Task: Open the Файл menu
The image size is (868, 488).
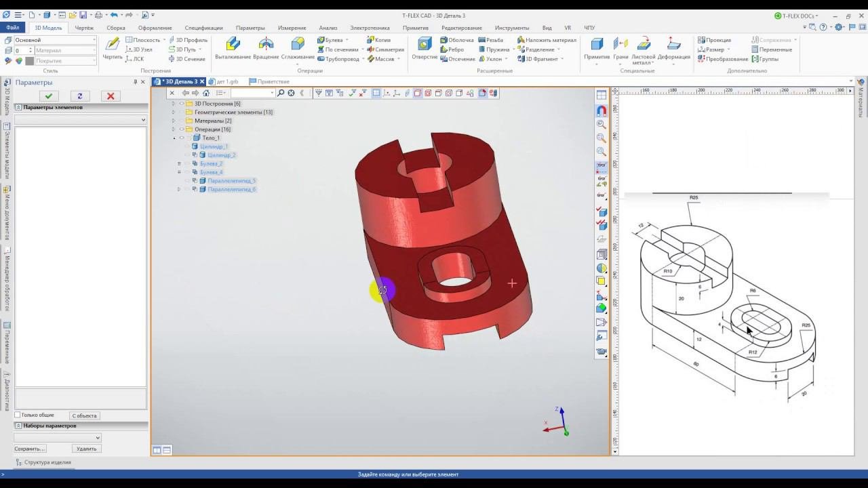Action: pos(13,28)
